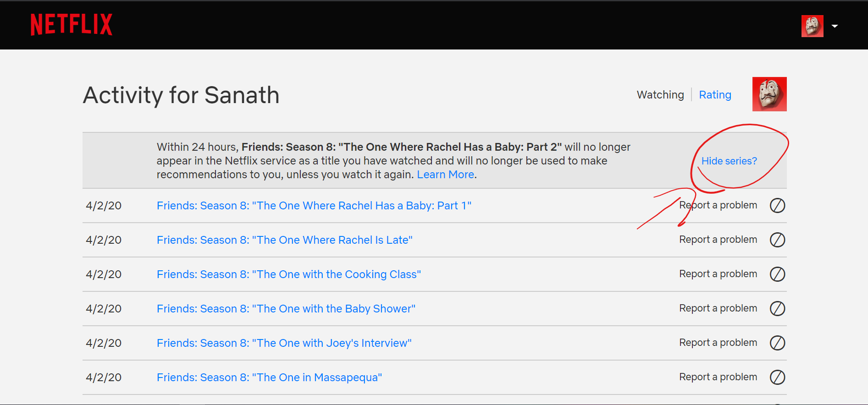Report a problem for "Rachel Is Late" episode
Screen dimensions: 868x405
pyautogui.click(x=718, y=240)
